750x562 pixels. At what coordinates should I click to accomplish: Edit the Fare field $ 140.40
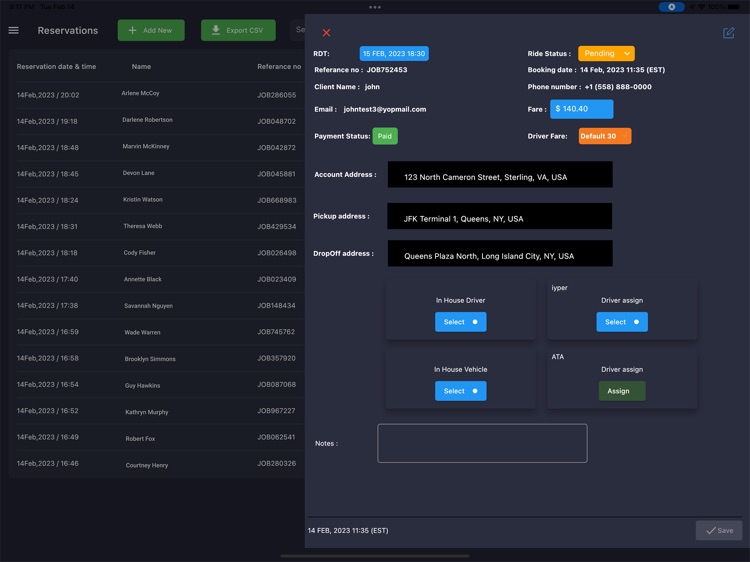581,109
